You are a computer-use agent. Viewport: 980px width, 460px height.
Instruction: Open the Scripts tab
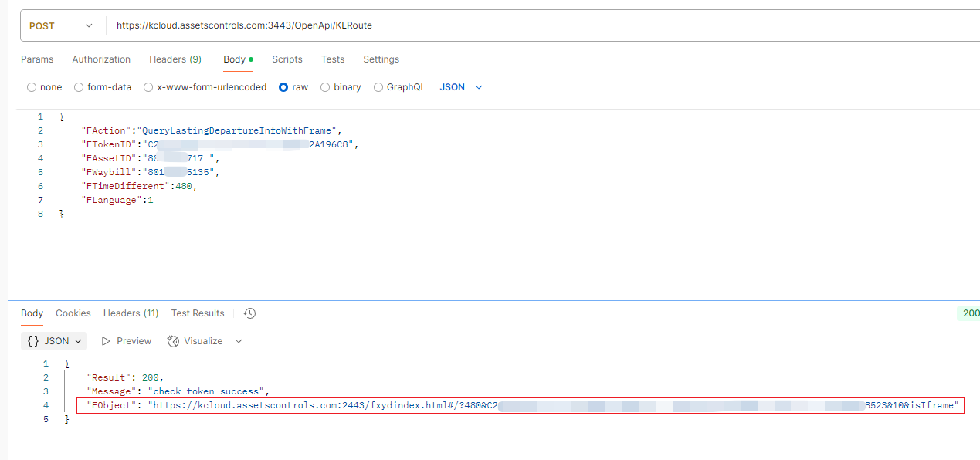coord(287,59)
